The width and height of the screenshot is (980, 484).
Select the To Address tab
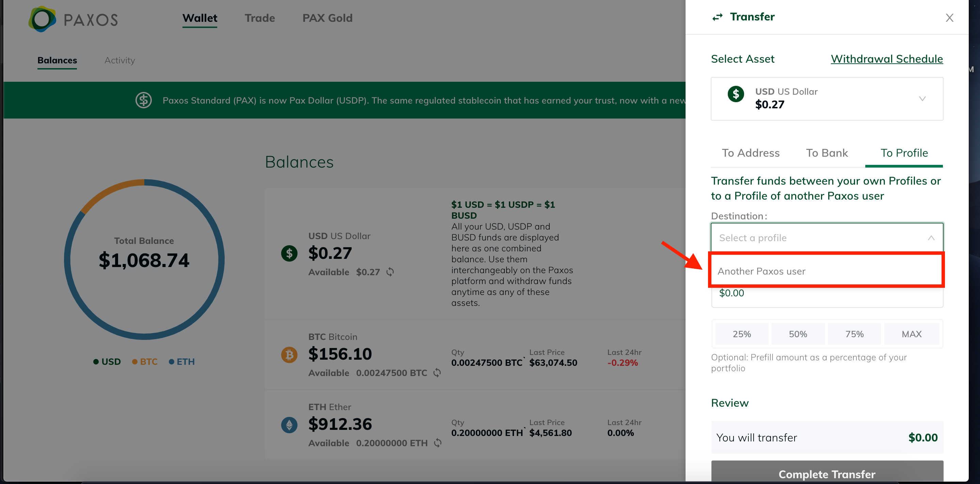(751, 153)
